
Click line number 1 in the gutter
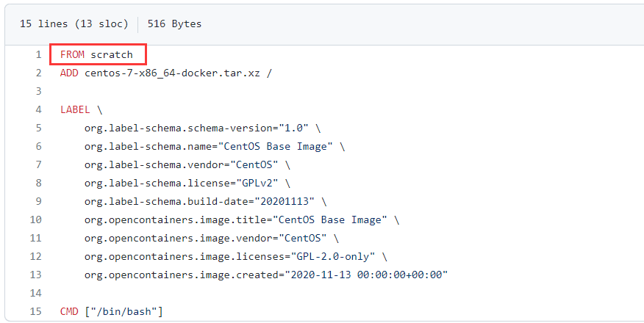[38, 54]
